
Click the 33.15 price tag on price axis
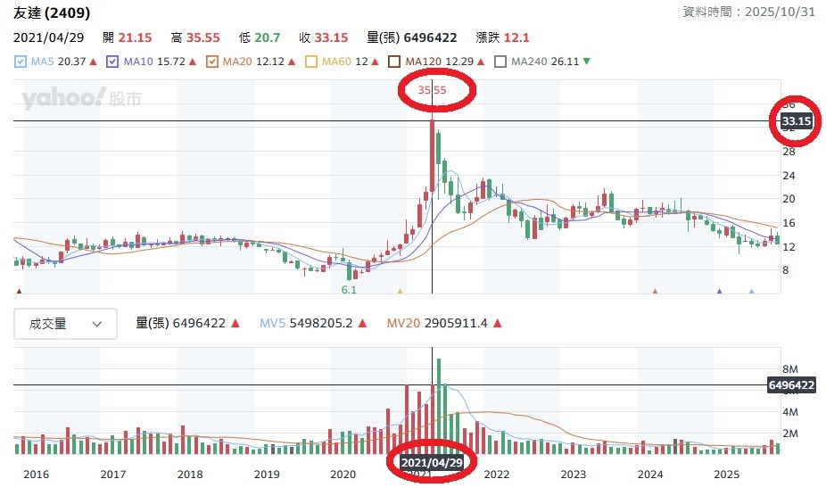click(x=796, y=121)
